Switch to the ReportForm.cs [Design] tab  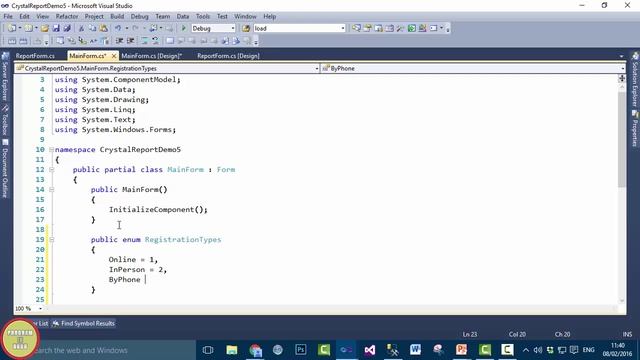point(228,56)
